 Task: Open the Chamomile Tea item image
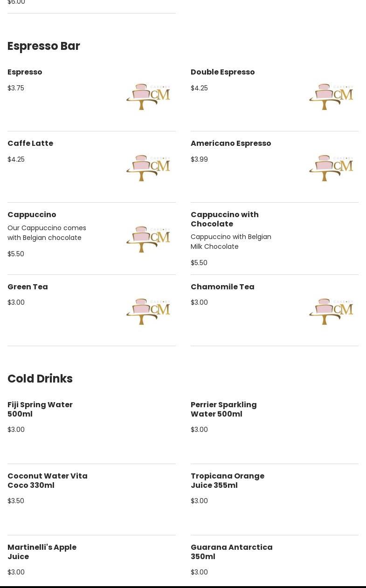click(331, 311)
